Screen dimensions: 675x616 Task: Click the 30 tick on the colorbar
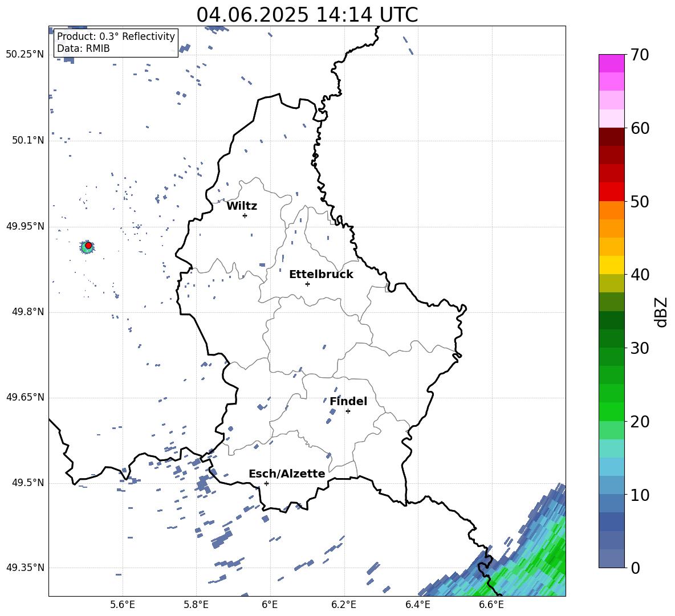(x=640, y=348)
